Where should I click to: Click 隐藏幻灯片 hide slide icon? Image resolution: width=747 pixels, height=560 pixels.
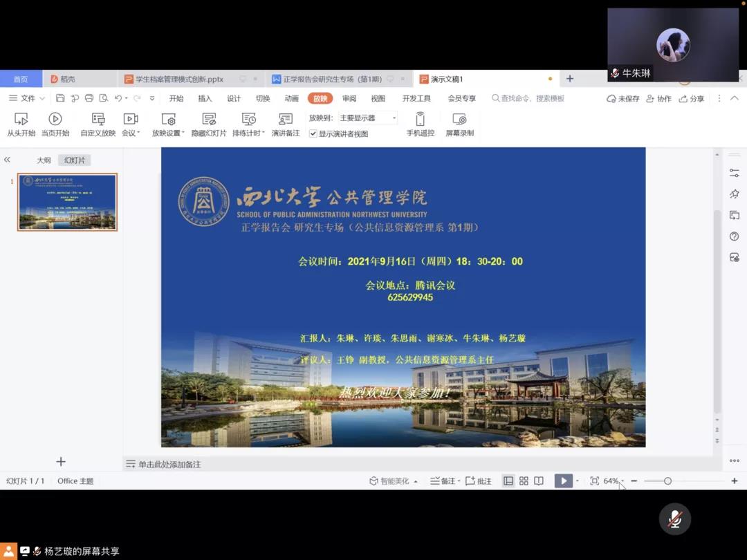[209, 120]
